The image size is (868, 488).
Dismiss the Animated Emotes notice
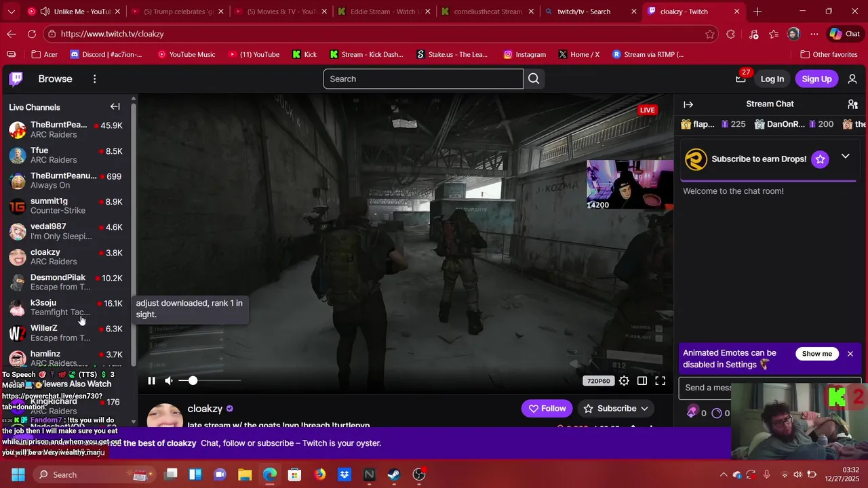[x=850, y=354]
